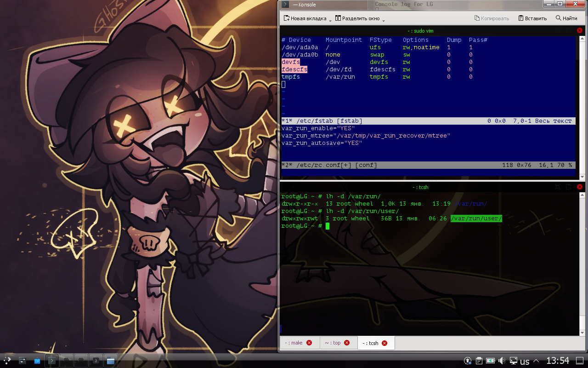The image size is (588, 368).
Task: Click the us keyboard layout indicator
Action: pos(525,362)
